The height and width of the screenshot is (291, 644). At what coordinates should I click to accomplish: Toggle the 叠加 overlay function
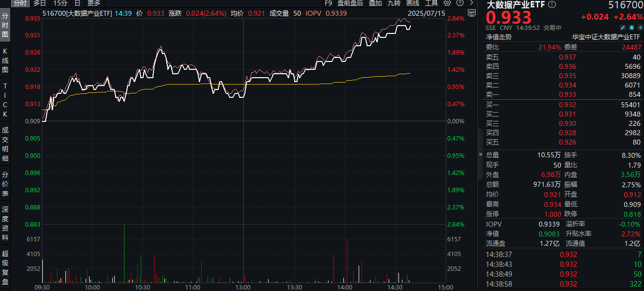pos(375,4)
